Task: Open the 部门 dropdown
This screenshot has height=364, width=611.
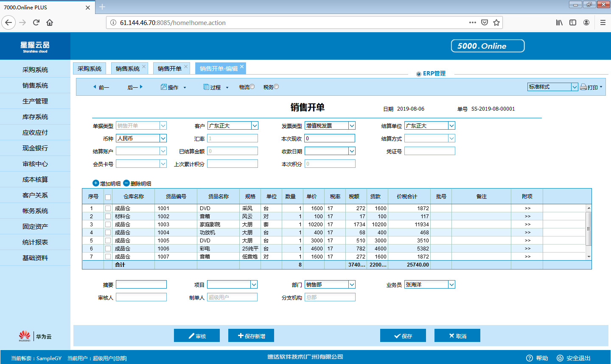Action: click(x=352, y=284)
